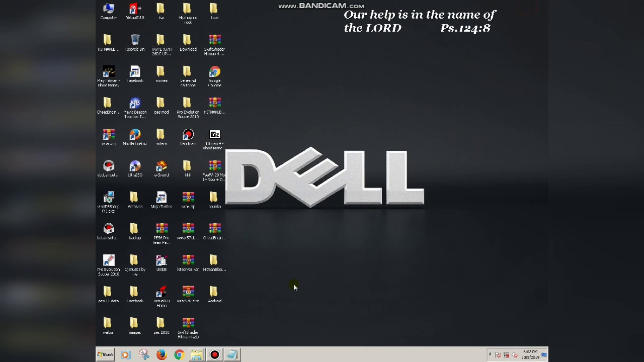Select the Google Chrome desktop shortcut
This screenshot has width=644, height=362.
[x=215, y=77]
